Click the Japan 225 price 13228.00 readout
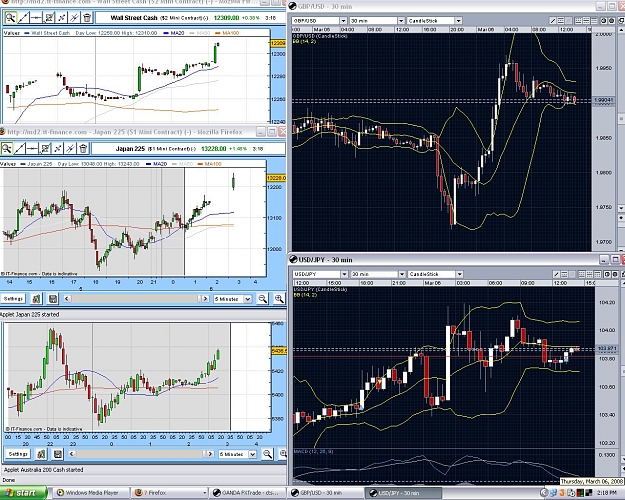This screenshot has width=625, height=500. coord(213,149)
